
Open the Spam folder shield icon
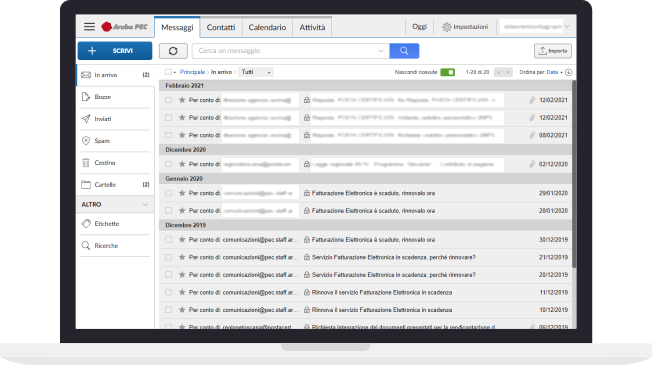click(86, 141)
